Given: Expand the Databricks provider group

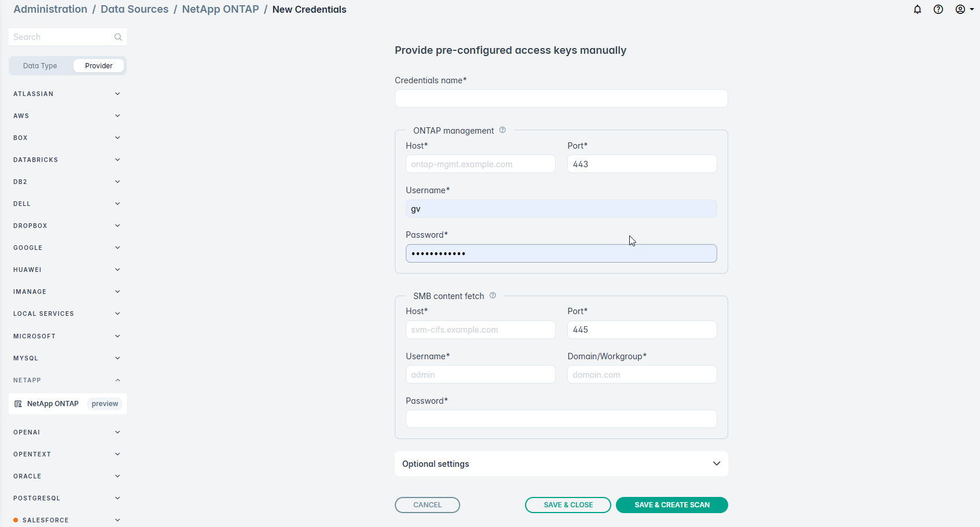Looking at the screenshot, I should click(x=68, y=160).
